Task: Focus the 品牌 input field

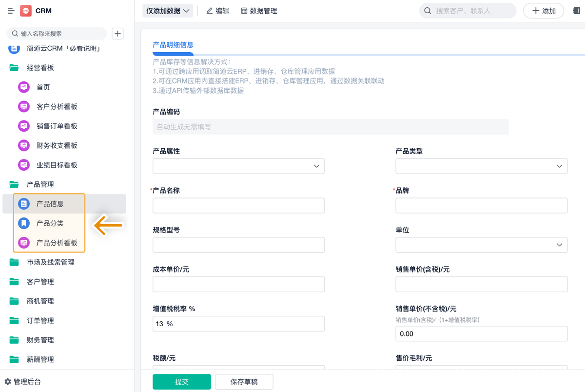Action: point(481,206)
